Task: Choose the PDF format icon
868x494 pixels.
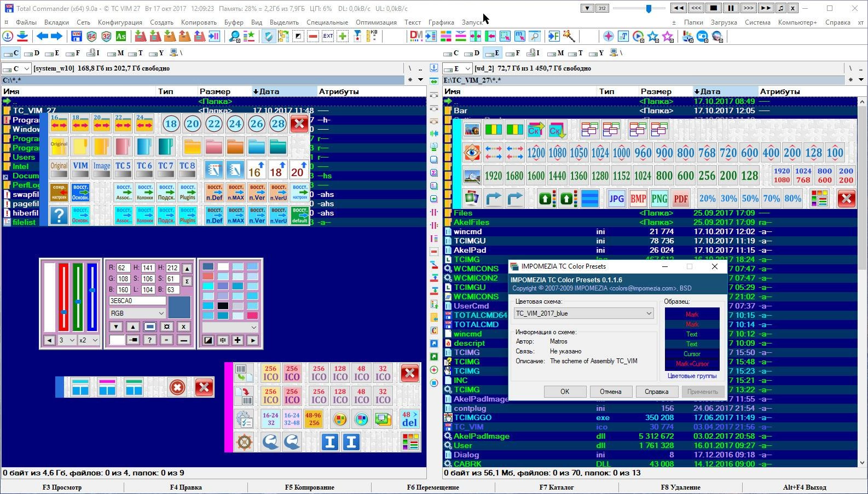Action: tap(681, 199)
